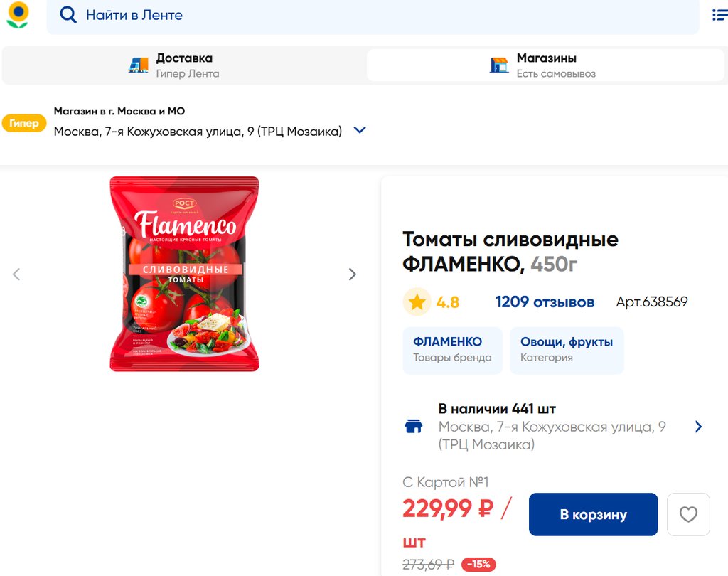
Task: Open the 1209 отзывов reviews link
Action: (545, 302)
